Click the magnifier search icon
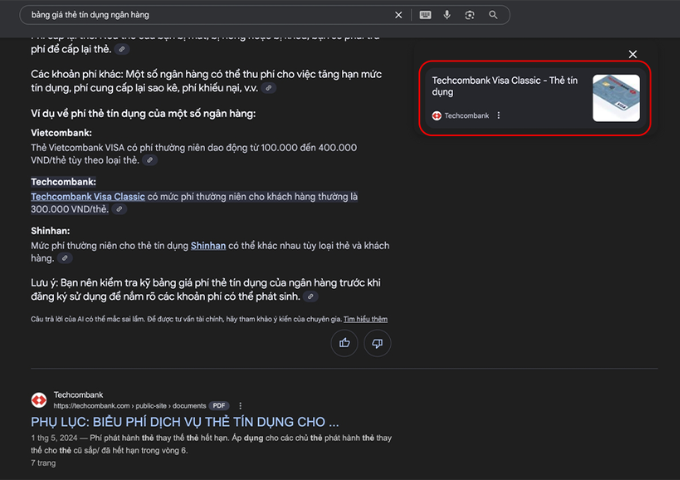Image resolution: width=680 pixels, height=480 pixels. (493, 15)
